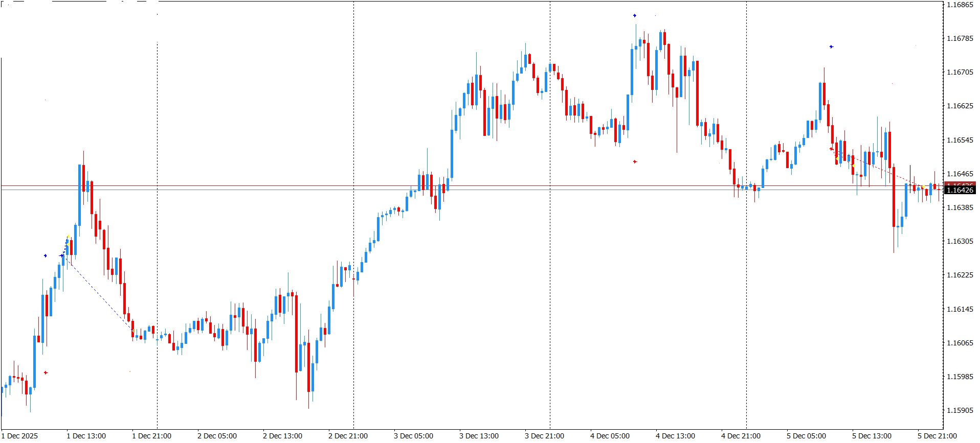Select the 1.16225 price scale value

pyautogui.click(x=960, y=275)
